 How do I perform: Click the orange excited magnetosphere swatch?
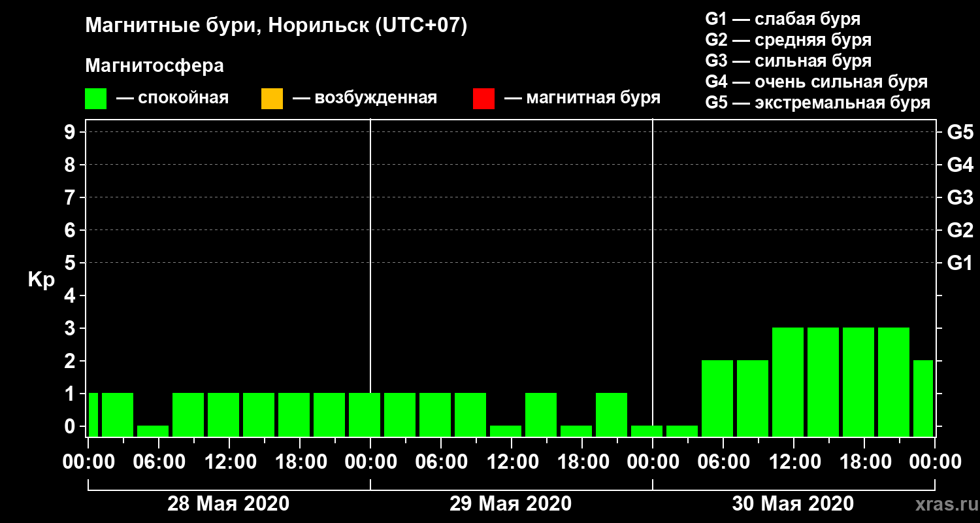pyautogui.click(x=272, y=99)
